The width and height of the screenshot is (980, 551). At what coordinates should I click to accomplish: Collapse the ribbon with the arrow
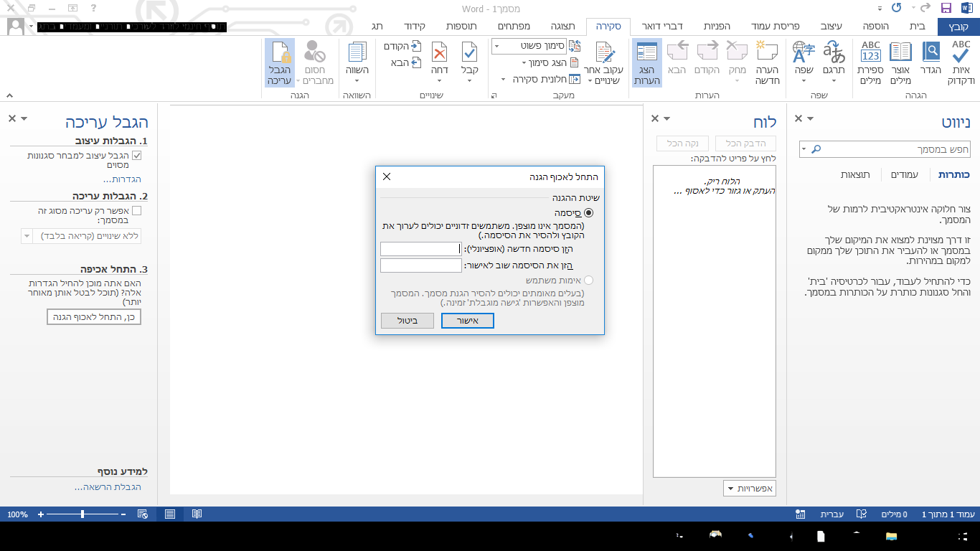point(9,95)
